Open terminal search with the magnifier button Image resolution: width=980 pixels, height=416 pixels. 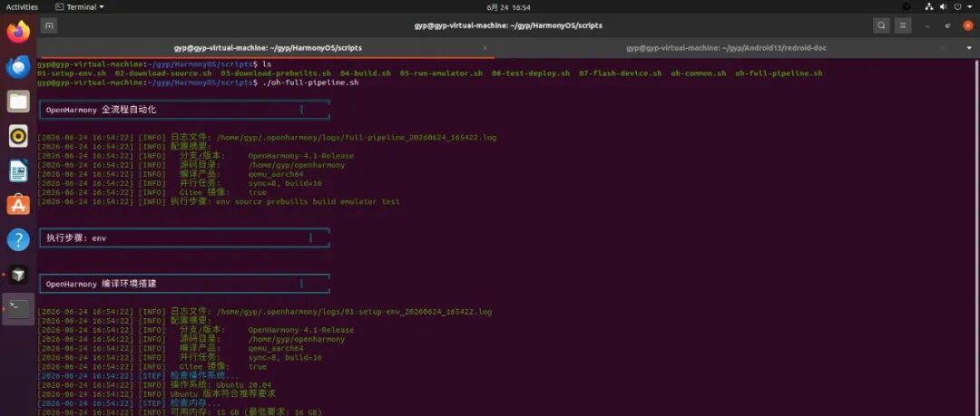point(881,25)
